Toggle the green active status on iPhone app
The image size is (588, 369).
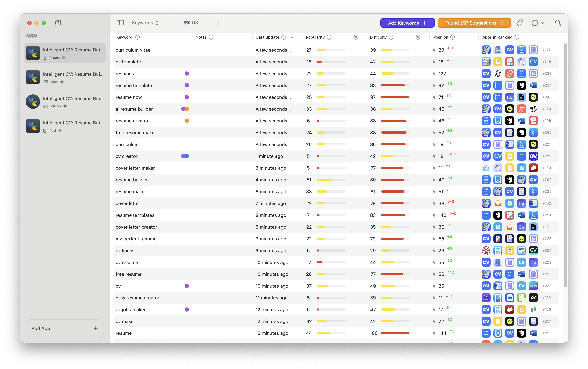[x=64, y=58]
